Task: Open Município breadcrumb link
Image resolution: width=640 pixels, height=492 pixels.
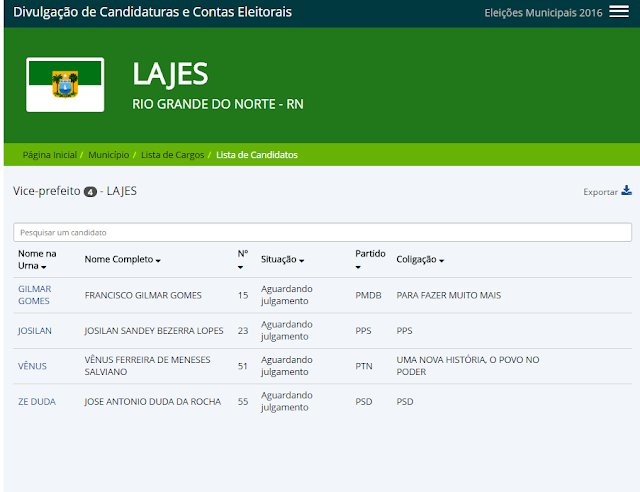Action: [x=109, y=155]
